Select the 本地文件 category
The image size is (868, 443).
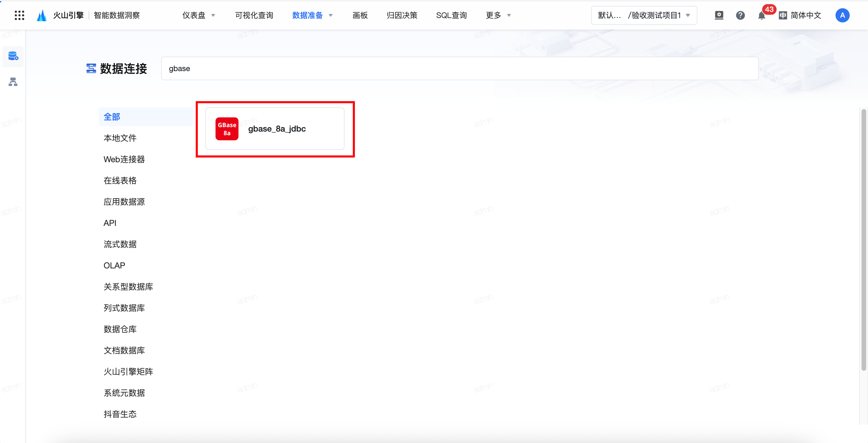point(120,138)
